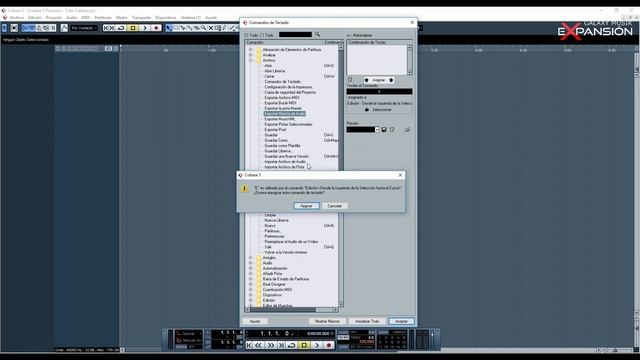Screen dimensions: 640x360
Task: Collapse the Archivo folder
Action: pos(250,60)
